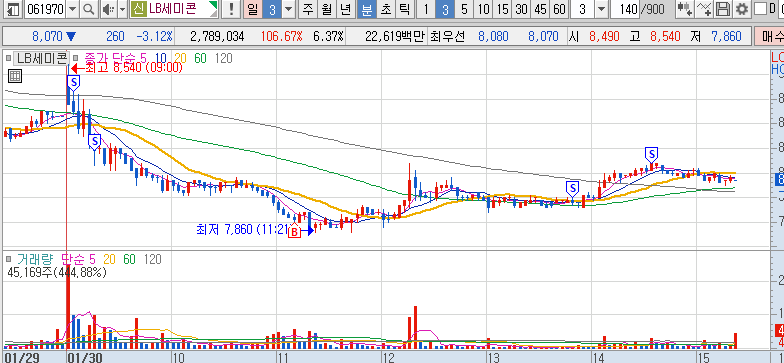This screenshot has height=363, width=784.
Task: Select the 틱 (tick) chart period
Action: coord(404,9)
